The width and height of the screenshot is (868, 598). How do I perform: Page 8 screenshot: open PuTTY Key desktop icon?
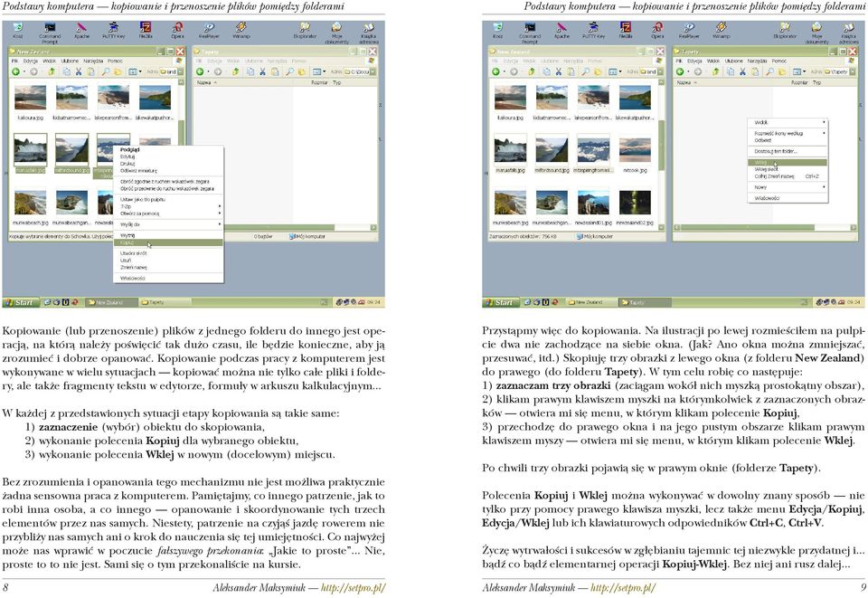(114, 31)
